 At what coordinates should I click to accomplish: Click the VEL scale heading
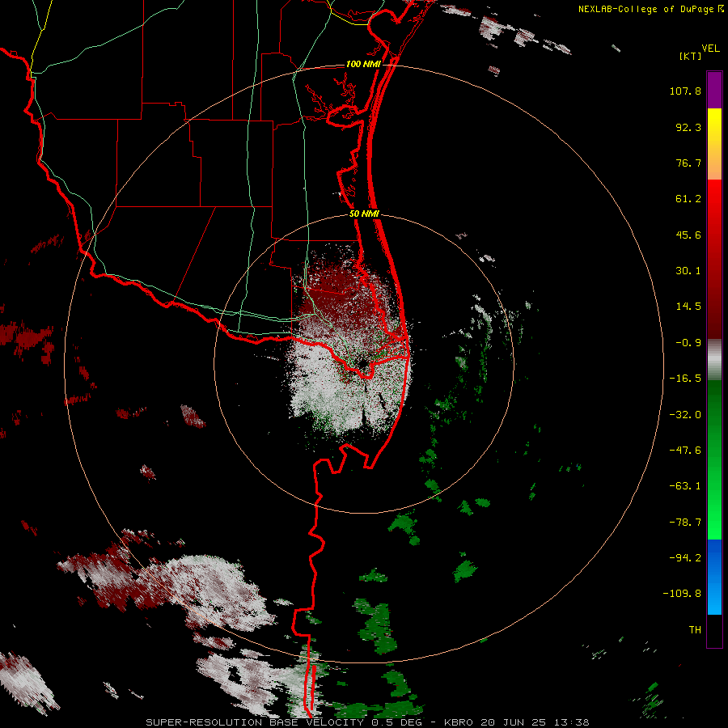coord(710,49)
